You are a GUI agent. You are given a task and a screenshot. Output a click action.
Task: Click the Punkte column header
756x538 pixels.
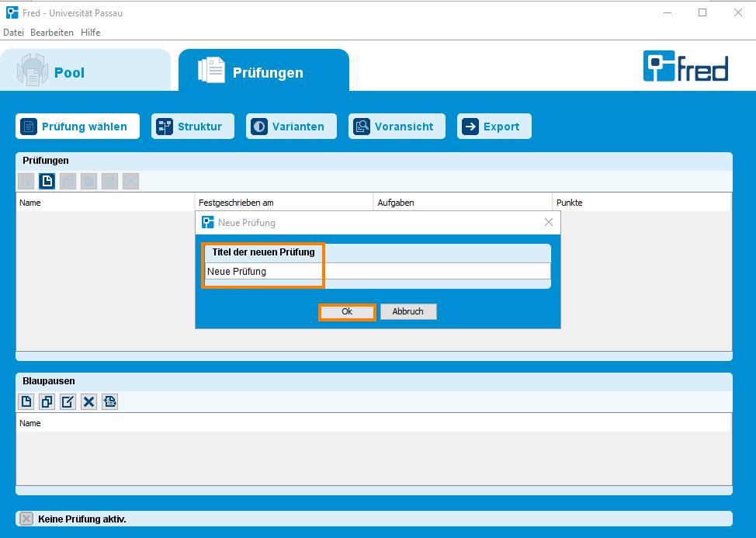pyautogui.click(x=642, y=203)
